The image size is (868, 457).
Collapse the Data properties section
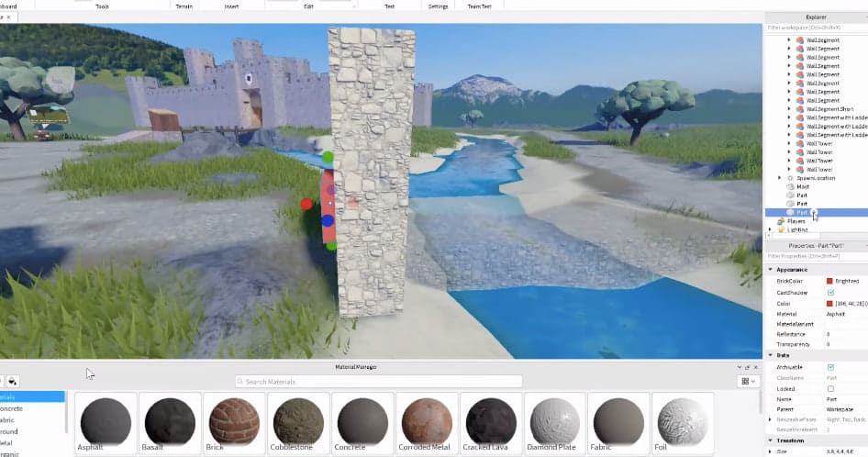click(770, 355)
